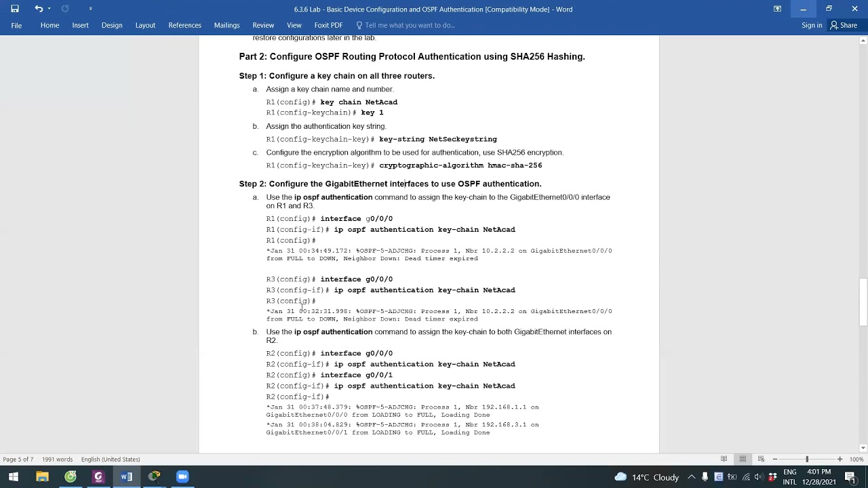Open zoom dialog via 100% label
This screenshot has width=868, height=488.
coord(856,459)
